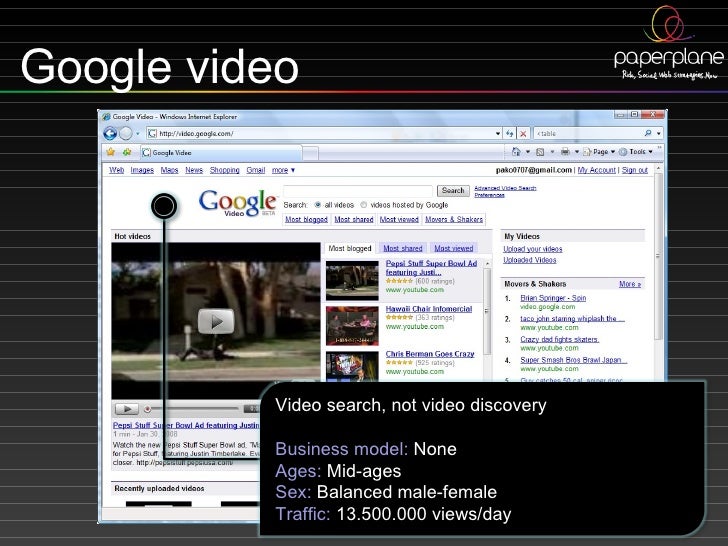This screenshot has height=546, width=728.
Task: Open the Page menu dropdown
Action: 599,152
